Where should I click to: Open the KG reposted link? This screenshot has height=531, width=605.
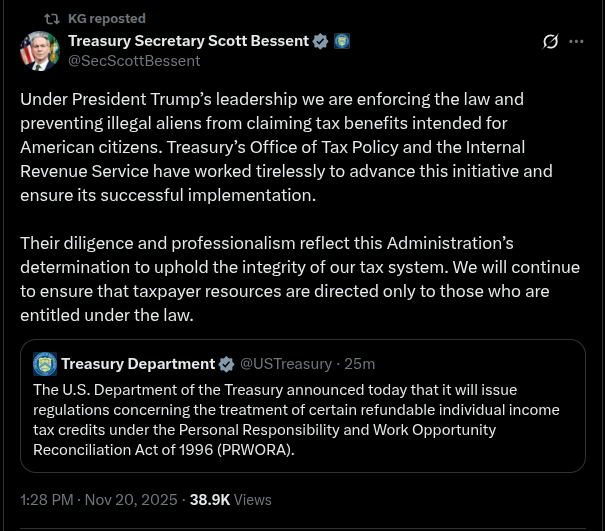pos(107,19)
